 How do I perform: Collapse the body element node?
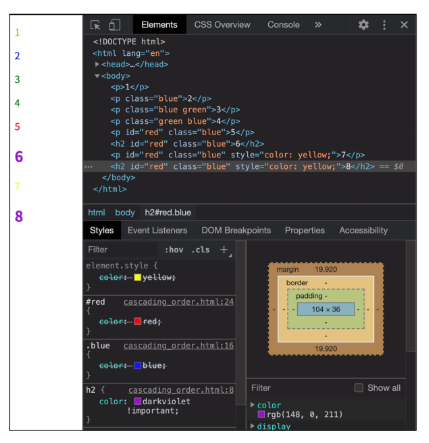[x=97, y=76]
